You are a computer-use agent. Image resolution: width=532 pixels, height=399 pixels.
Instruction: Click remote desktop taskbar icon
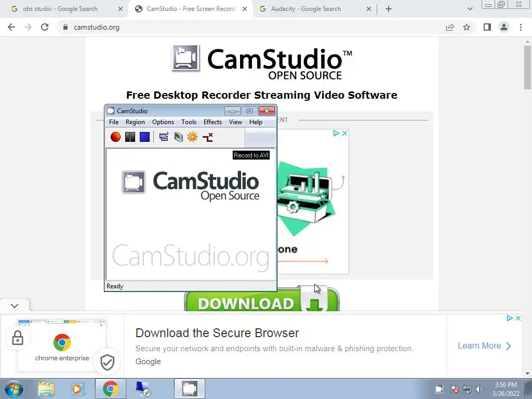pyautogui.click(x=143, y=389)
